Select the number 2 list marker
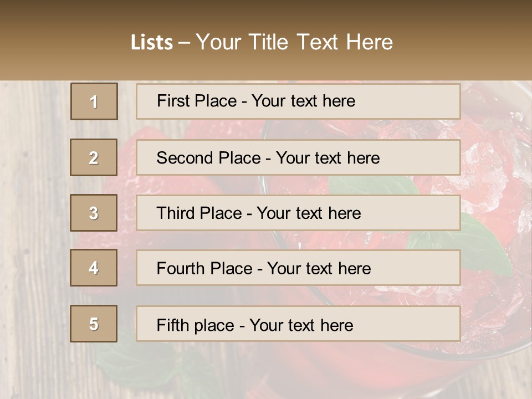The height and width of the screenshot is (399, 532). point(94,157)
